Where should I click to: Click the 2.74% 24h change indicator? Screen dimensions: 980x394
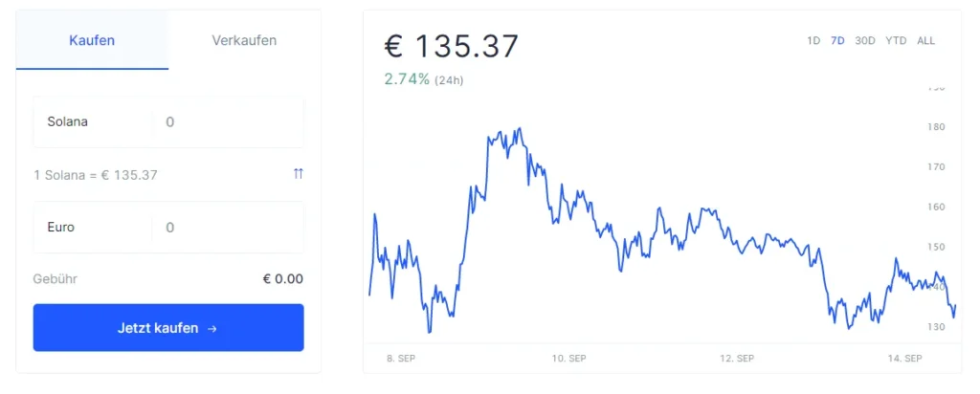point(424,79)
